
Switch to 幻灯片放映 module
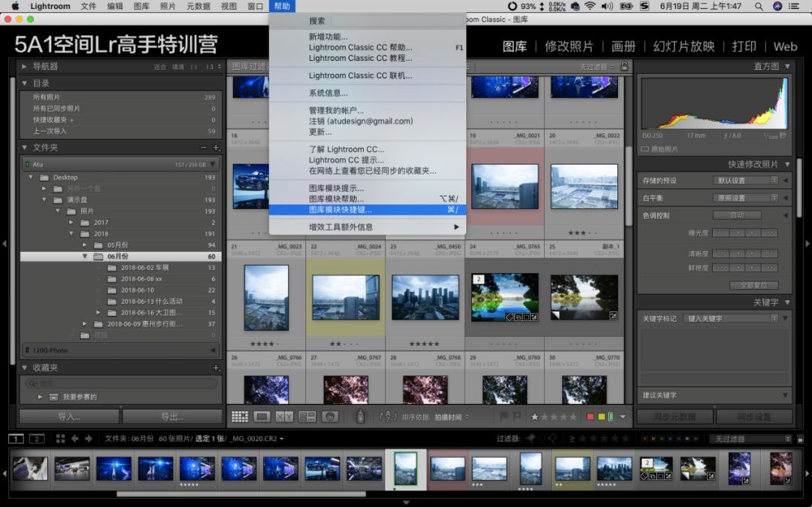(683, 47)
